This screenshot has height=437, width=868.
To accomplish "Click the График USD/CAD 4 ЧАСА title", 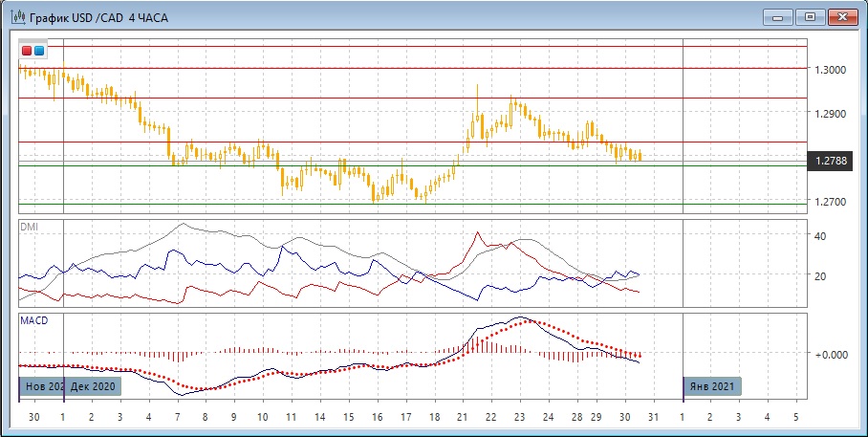I will (x=99, y=17).
